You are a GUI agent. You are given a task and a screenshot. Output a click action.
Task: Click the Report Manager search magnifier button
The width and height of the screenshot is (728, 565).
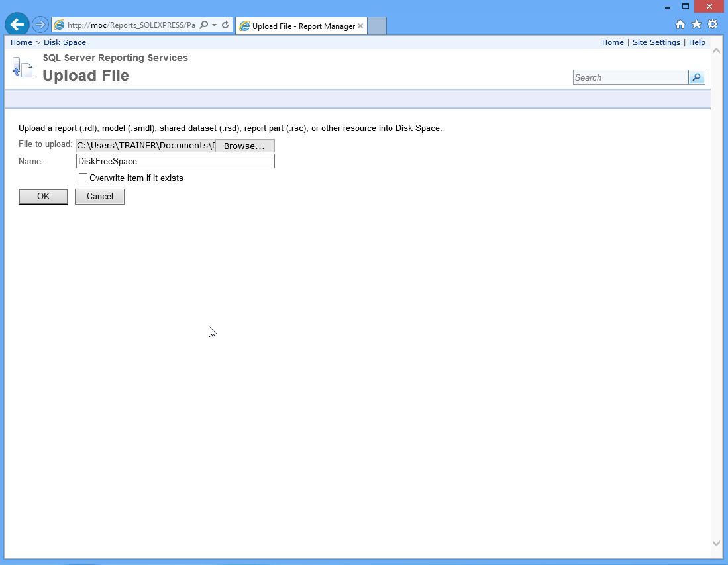coord(696,77)
